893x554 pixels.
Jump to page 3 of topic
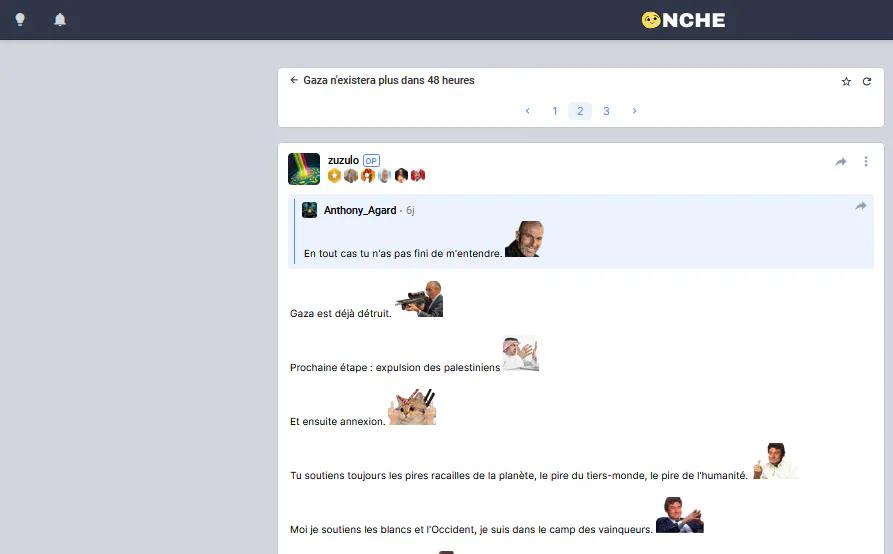[607, 111]
